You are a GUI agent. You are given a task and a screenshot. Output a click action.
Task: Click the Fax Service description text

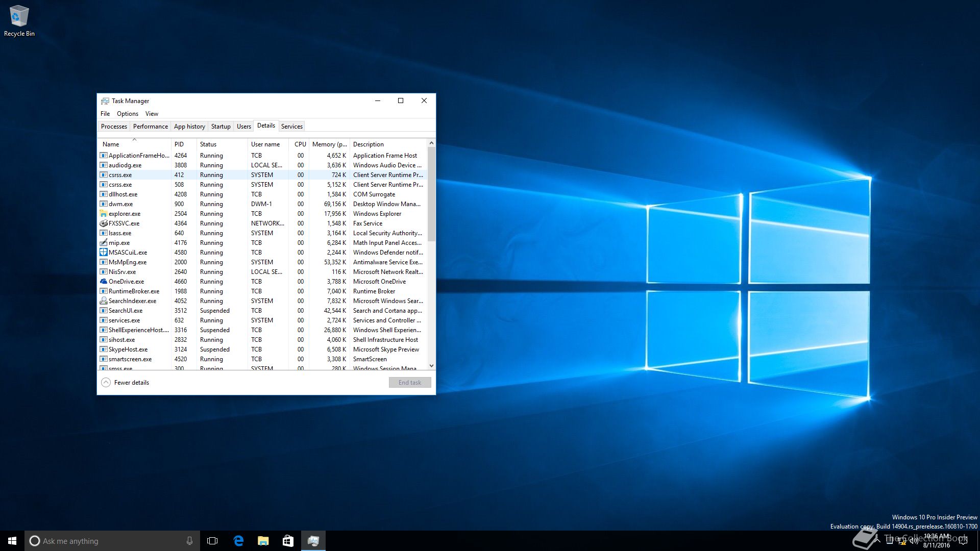click(x=367, y=223)
